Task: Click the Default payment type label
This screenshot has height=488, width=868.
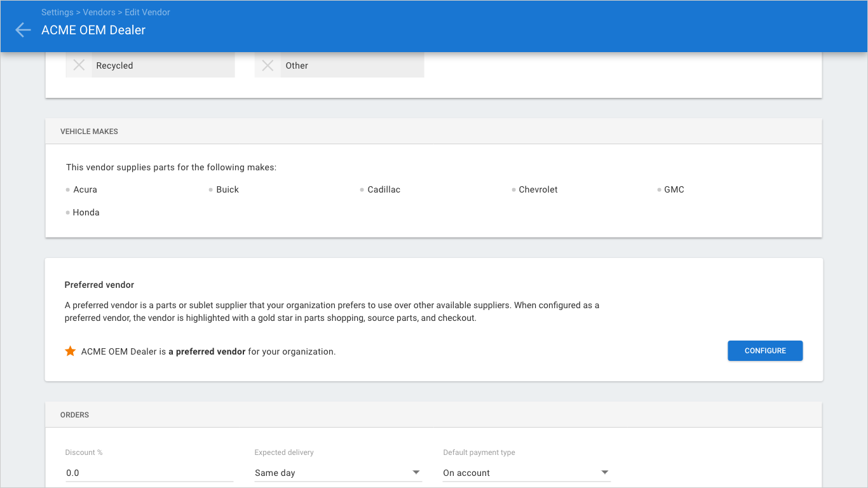Action: pyautogui.click(x=479, y=452)
